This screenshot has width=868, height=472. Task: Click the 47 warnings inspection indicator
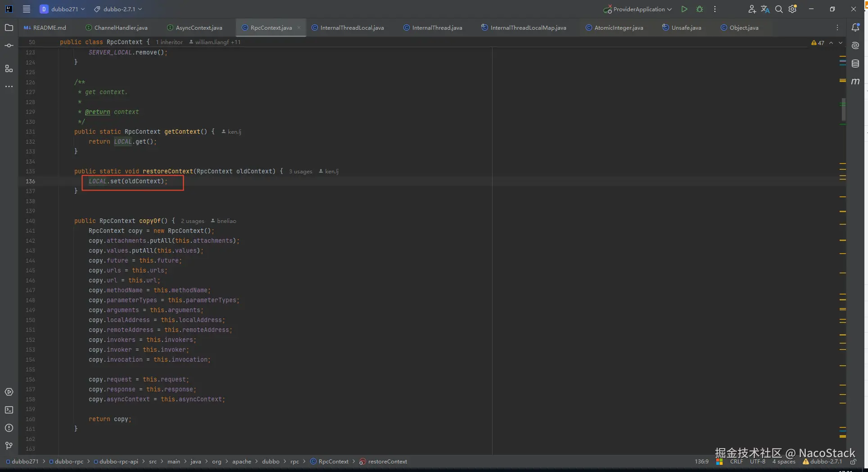coord(818,43)
